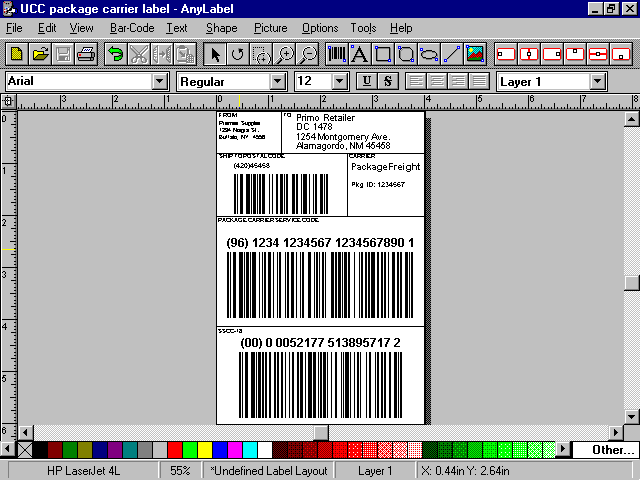Select the Rounded Rectangle tool
This screenshot has height=480, width=640.
click(x=406, y=54)
